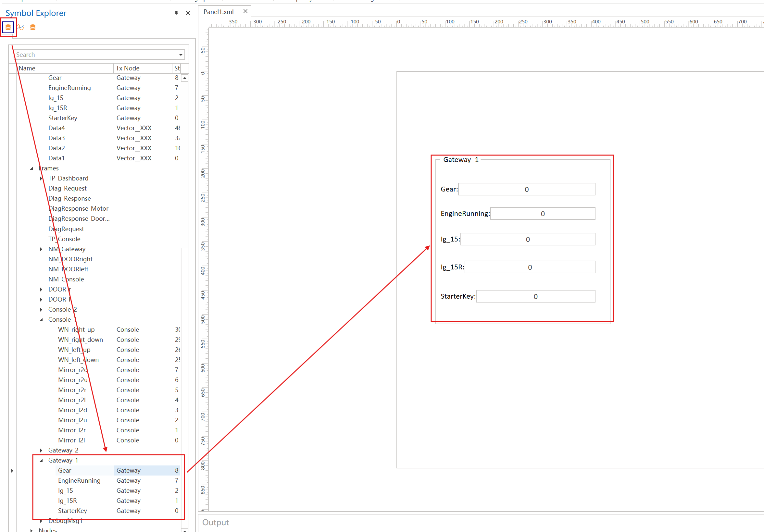The image size is (764, 532).
Task: Click the scroll-up arrow of symbol list
Action: (185, 78)
